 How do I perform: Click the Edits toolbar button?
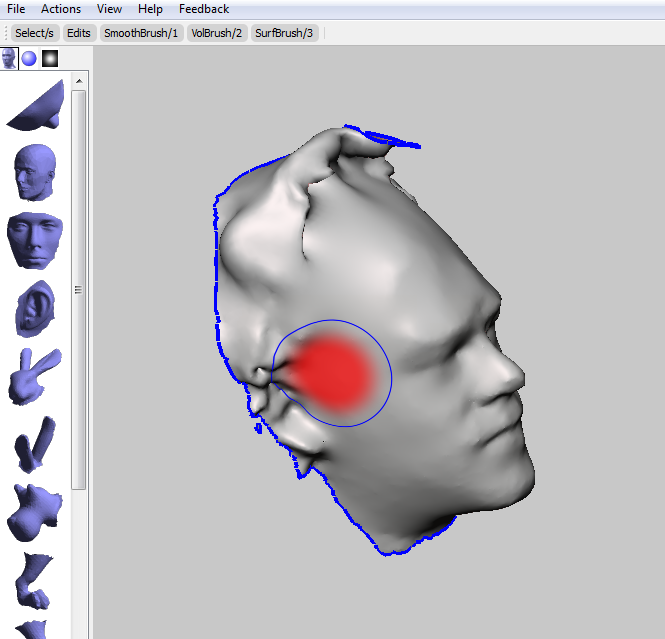point(79,33)
